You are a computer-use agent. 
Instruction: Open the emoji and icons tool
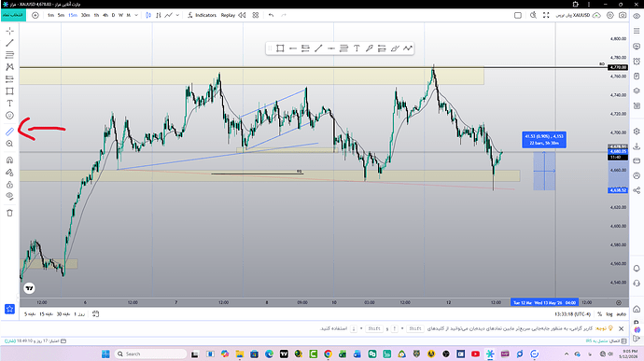click(x=10, y=116)
